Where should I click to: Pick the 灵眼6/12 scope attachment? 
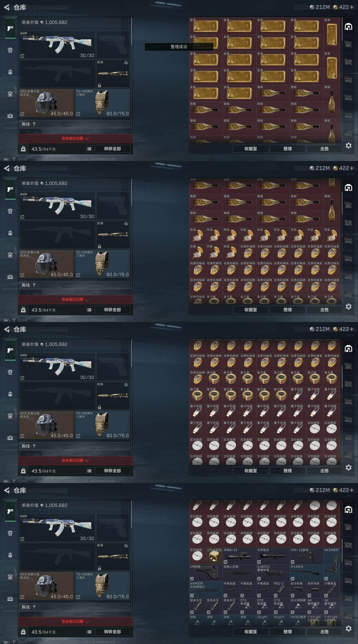239,556
